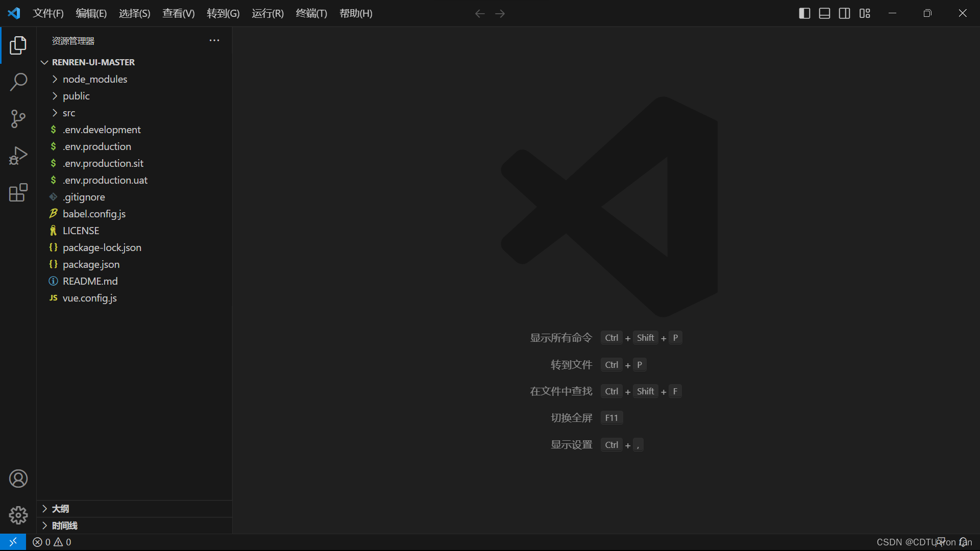Image resolution: width=980 pixels, height=551 pixels.
Task: Open the Manage gear settings icon
Action: 18,515
